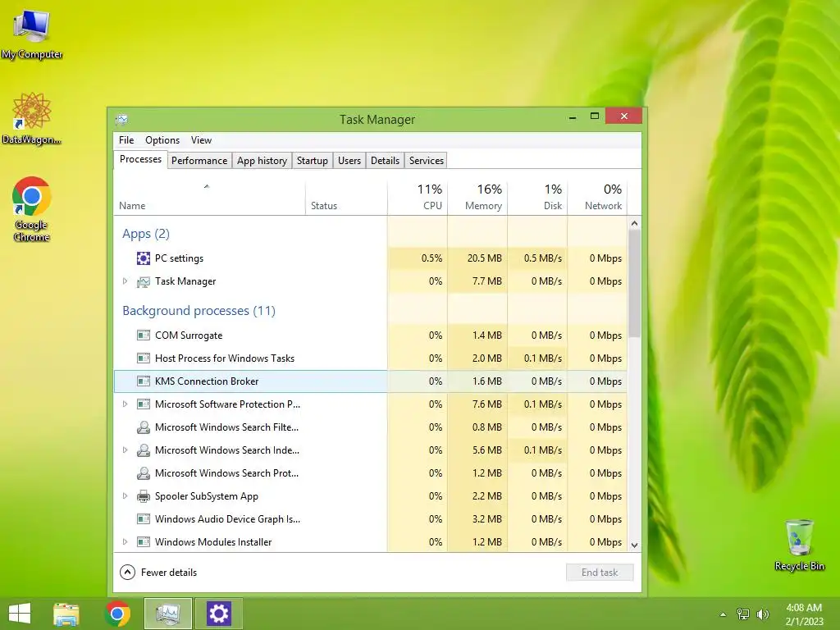Open the View menu
Viewport: 840px width, 630px height.
pos(202,140)
